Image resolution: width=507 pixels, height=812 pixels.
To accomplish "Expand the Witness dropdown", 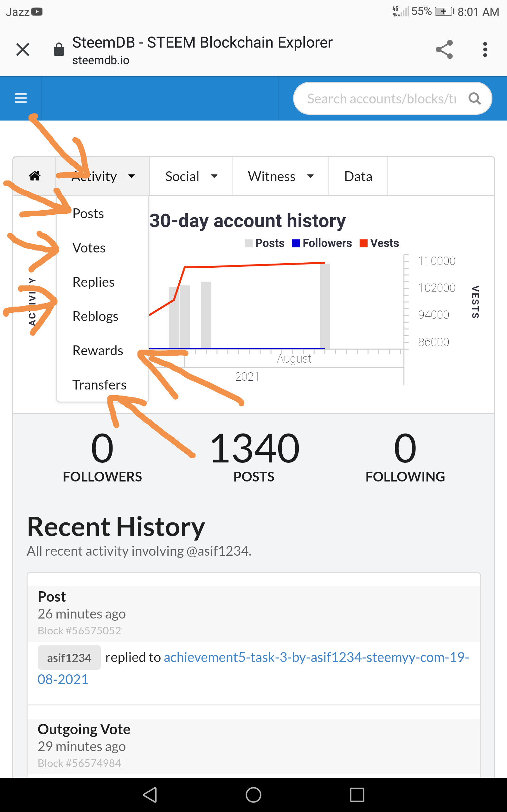I will tap(280, 176).
